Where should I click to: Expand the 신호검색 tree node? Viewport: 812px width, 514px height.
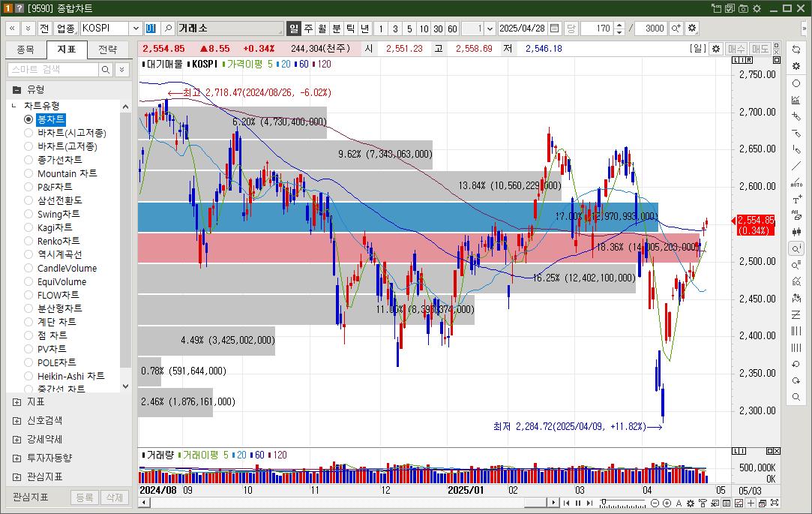16,421
